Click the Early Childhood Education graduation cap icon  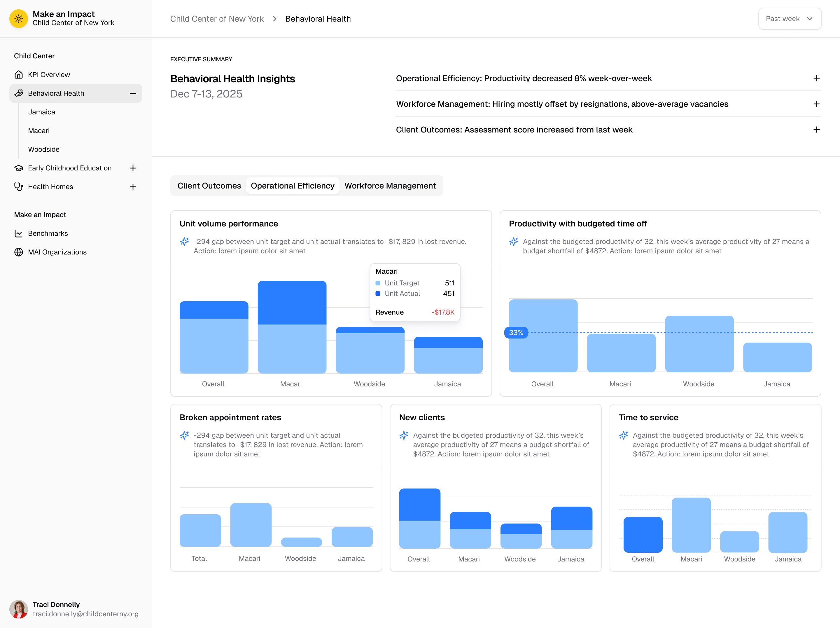point(19,168)
